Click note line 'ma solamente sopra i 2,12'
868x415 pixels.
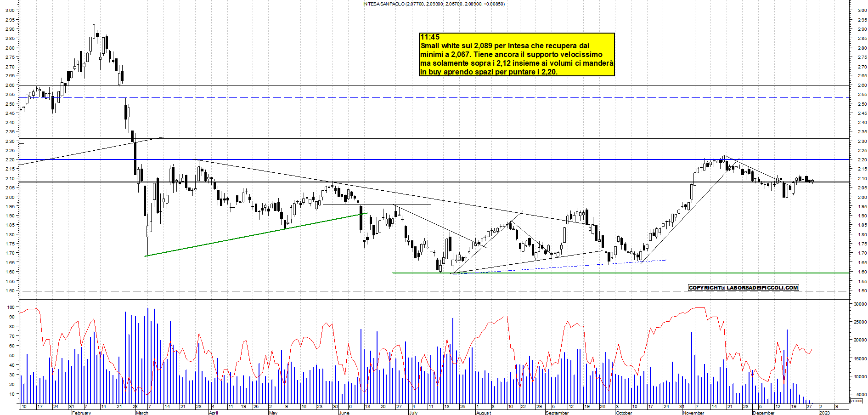click(x=517, y=63)
